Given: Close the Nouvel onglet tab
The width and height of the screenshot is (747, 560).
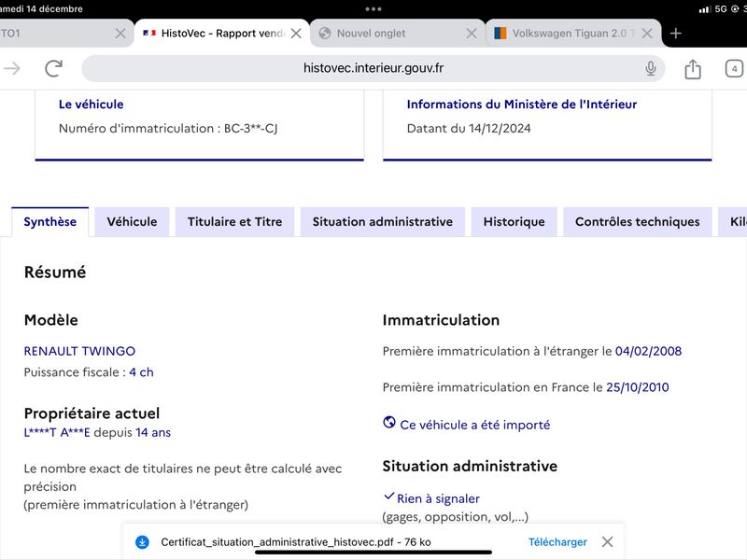Looking at the screenshot, I should pyautogui.click(x=472, y=34).
